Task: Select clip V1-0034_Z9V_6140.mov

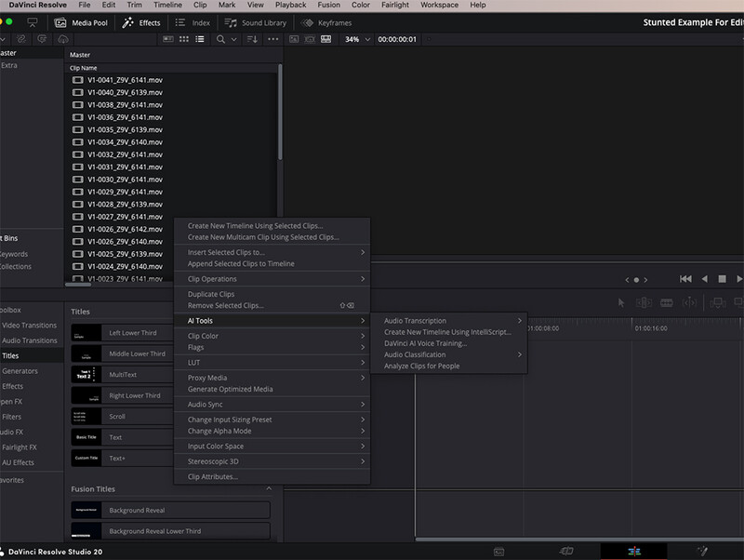Action: click(125, 142)
